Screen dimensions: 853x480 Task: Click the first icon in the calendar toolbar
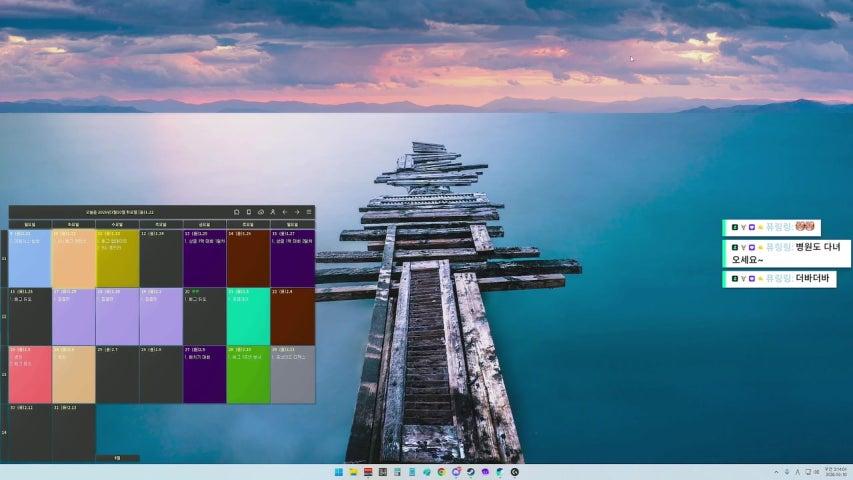point(236,212)
